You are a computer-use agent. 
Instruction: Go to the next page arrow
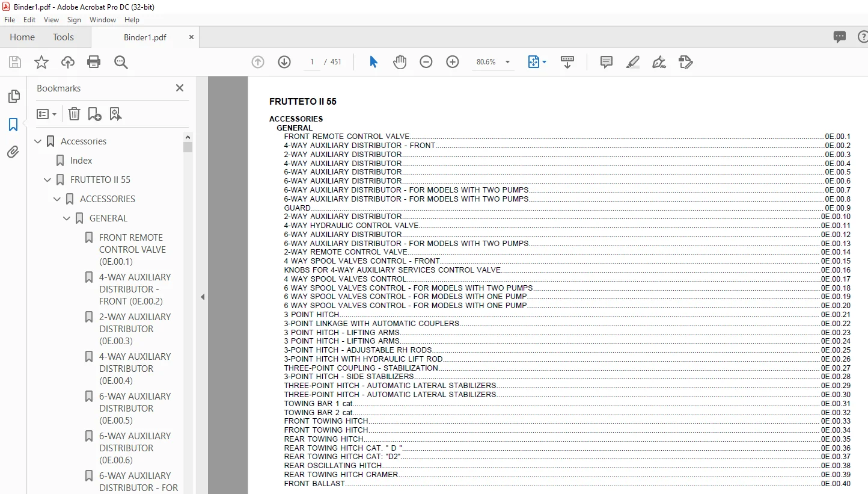coord(284,62)
